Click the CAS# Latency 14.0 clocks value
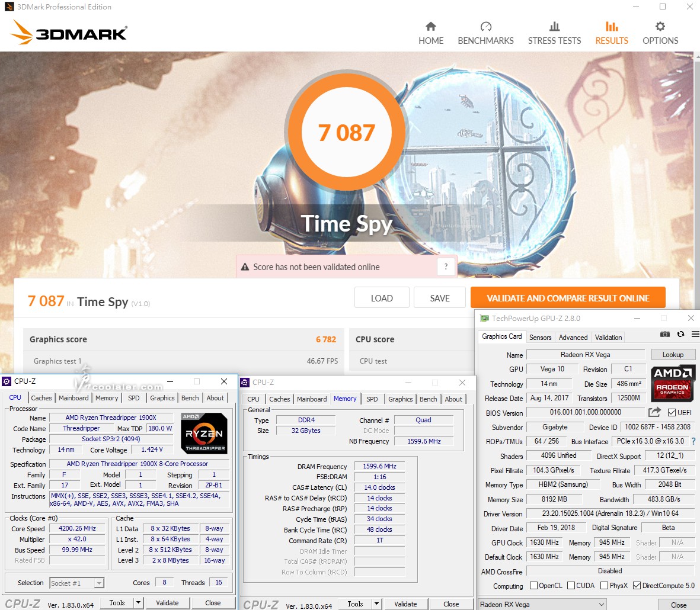This screenshot has height=610, width=700. [x=379, y=487]
